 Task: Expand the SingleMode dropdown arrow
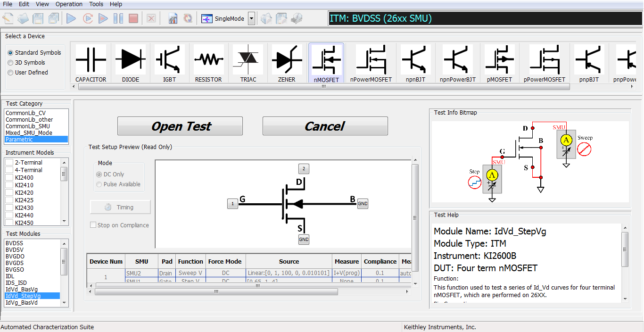point(251,19)
